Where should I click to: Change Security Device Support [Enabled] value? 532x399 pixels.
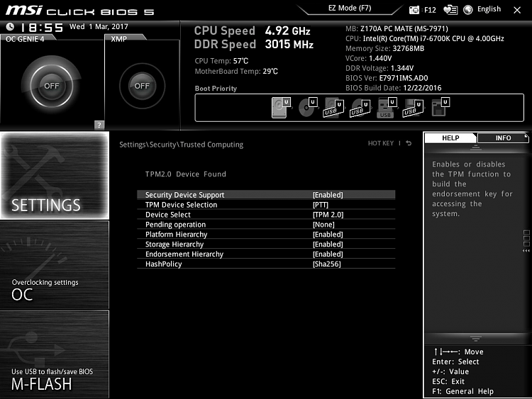click(328, 195)
